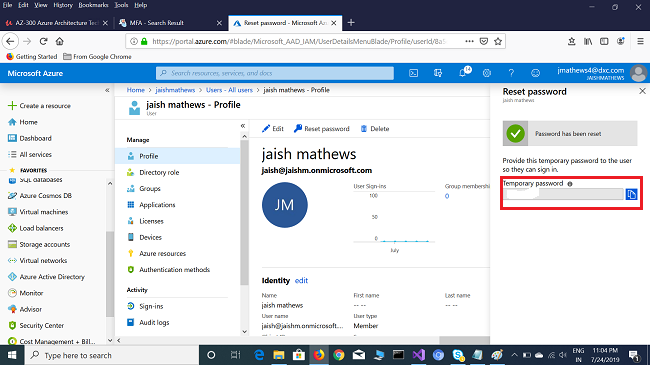The image size is (650, 365).
Task: Copy the temporary password to clipboard
Action: click(631, 194)
